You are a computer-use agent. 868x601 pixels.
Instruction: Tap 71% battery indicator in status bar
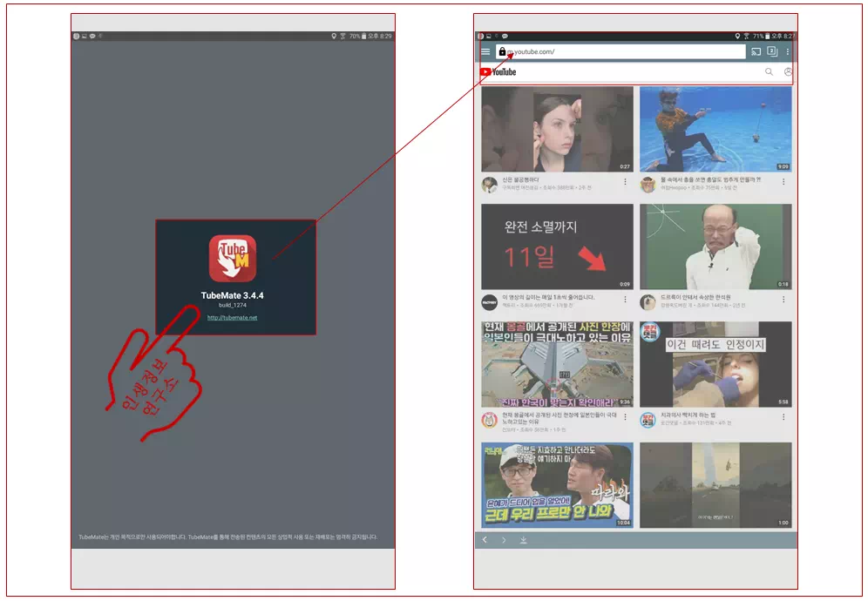(761, 36)
